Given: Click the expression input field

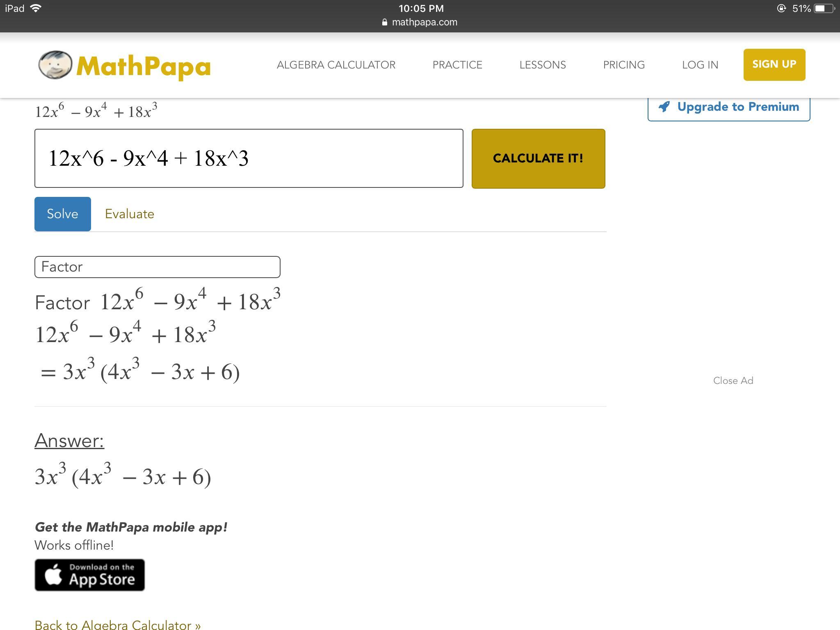Looking at the screenshot, I should point(249,158).
